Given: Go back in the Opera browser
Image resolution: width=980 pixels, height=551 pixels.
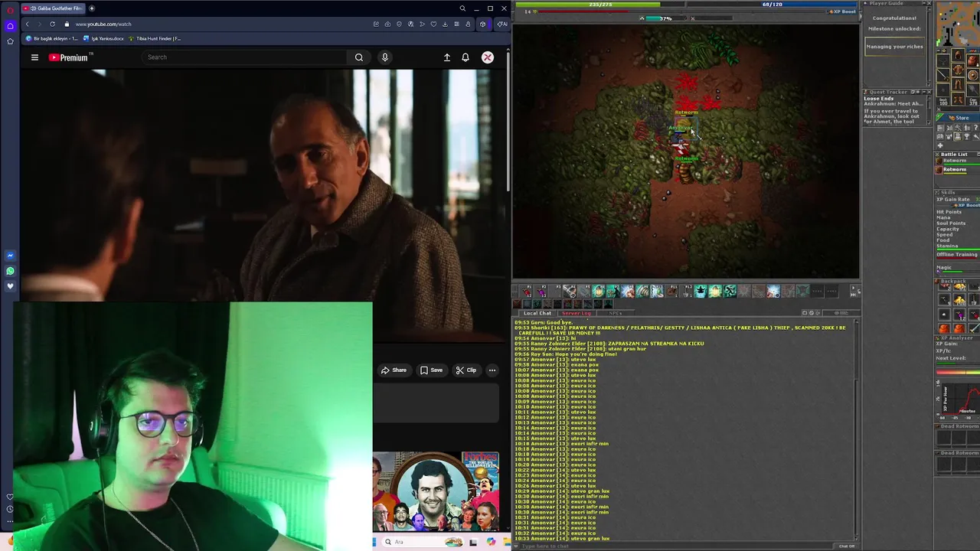Looking at the screenshot, I should tap(27, 24).
